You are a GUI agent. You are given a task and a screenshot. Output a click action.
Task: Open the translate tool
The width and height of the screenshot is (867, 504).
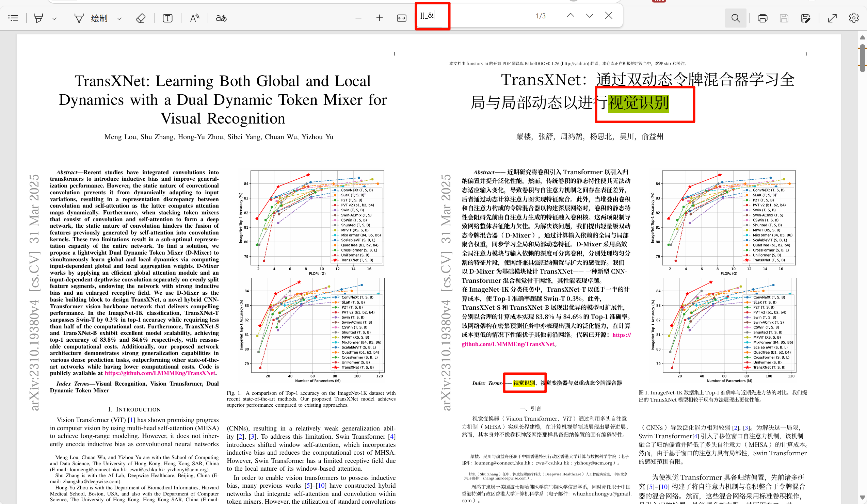221,18
